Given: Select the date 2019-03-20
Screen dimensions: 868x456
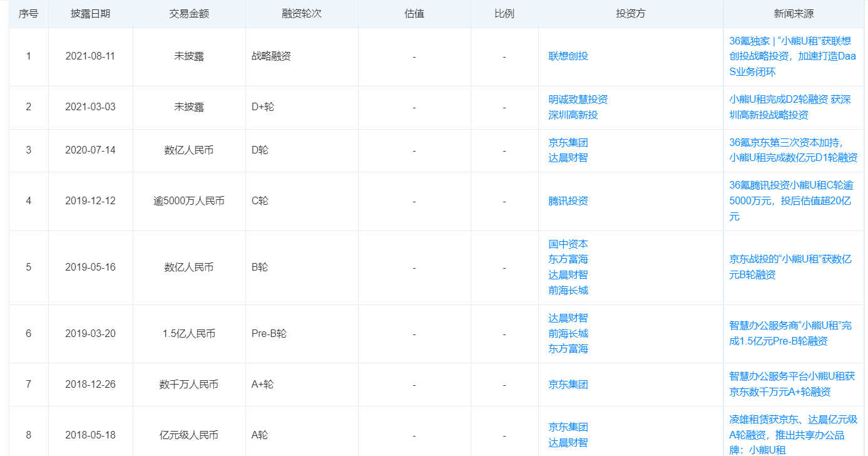Looking at the screenshot, I should tap(91, 334).
